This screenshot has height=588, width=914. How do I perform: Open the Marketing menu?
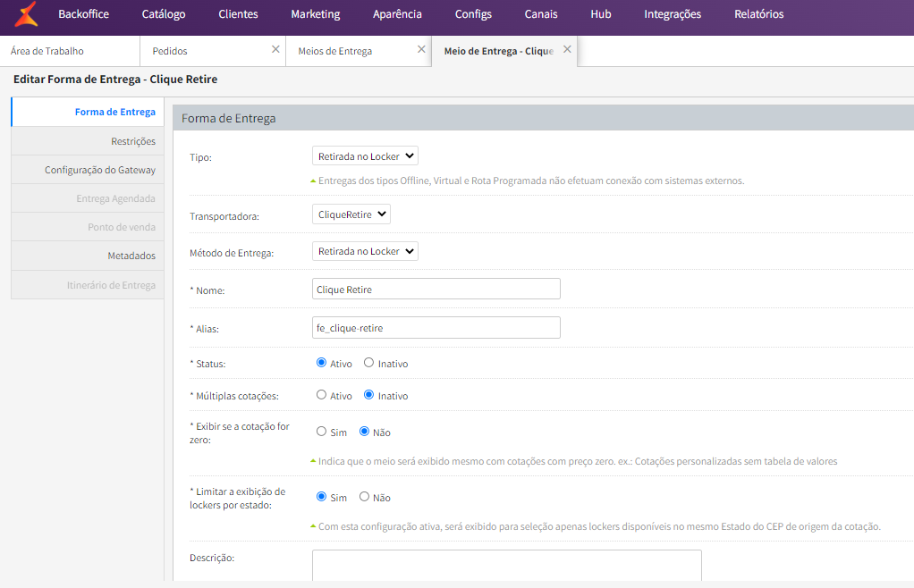pyautogui.click(x=316, y=14)
